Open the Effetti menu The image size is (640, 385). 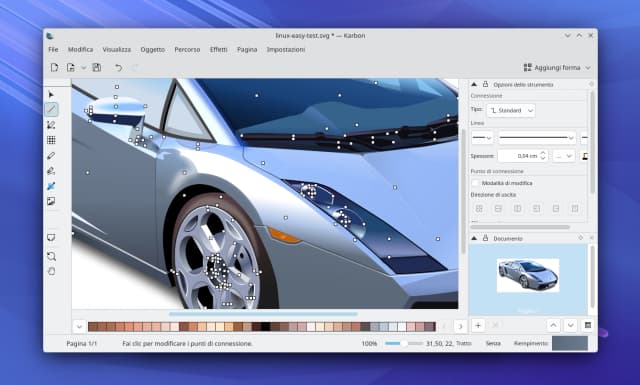219,49
